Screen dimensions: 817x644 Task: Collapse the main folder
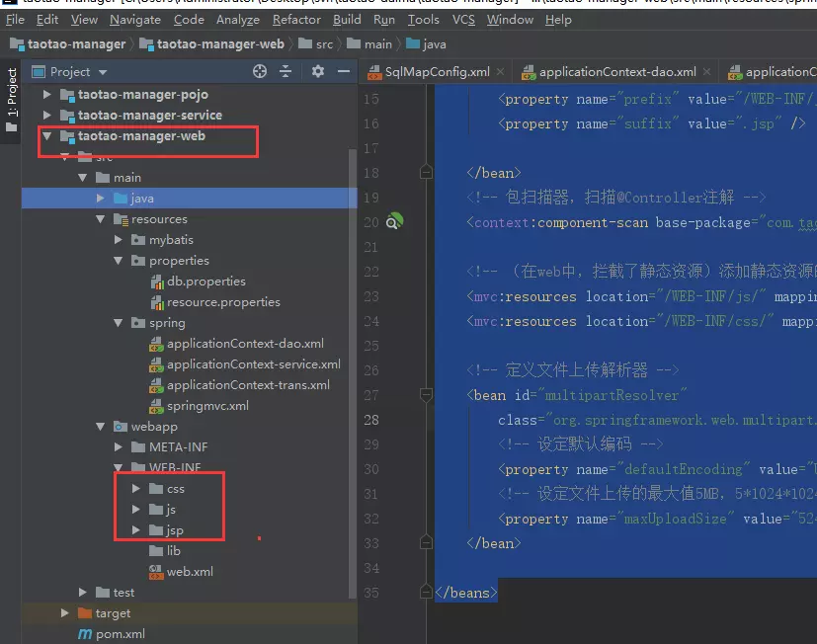[x=82, y=178]
